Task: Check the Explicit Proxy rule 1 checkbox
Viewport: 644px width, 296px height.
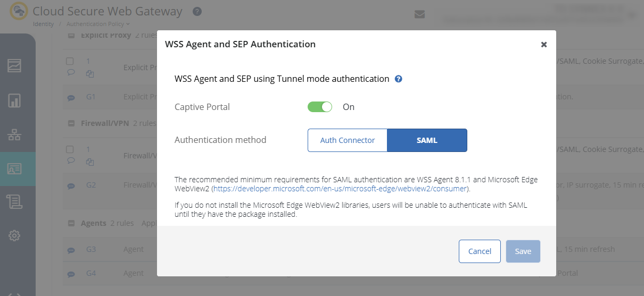Action: tap(70, 61)
